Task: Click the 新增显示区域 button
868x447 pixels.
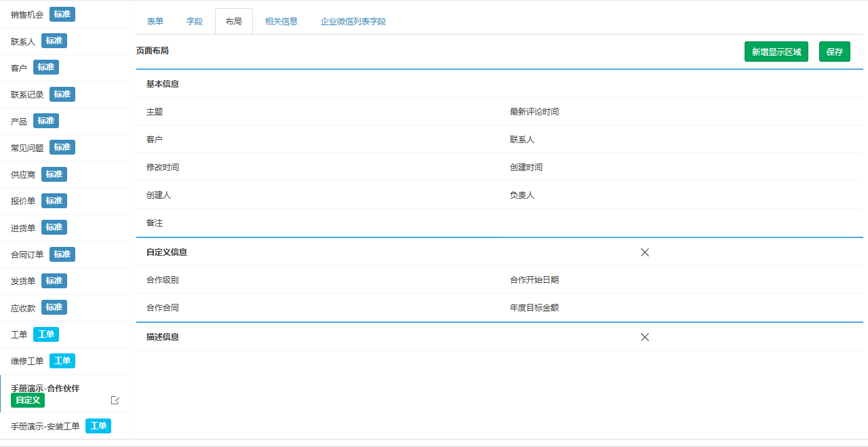Action: coord(776,52)
